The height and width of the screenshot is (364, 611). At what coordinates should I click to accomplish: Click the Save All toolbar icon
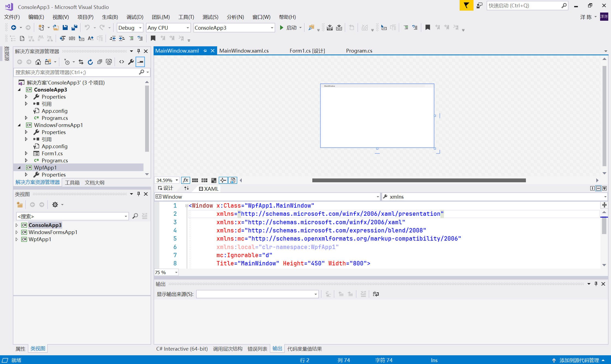point(74,28)
